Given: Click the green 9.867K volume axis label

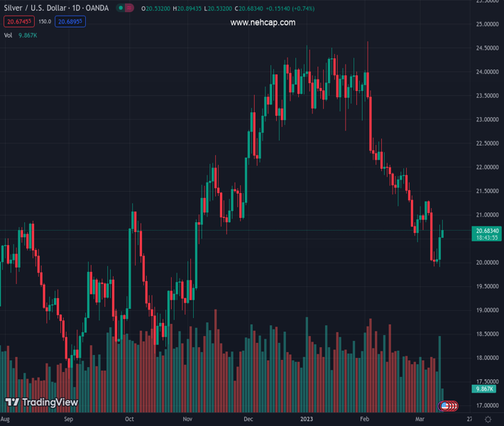Looking at the screenshot, I should (484, 389).
